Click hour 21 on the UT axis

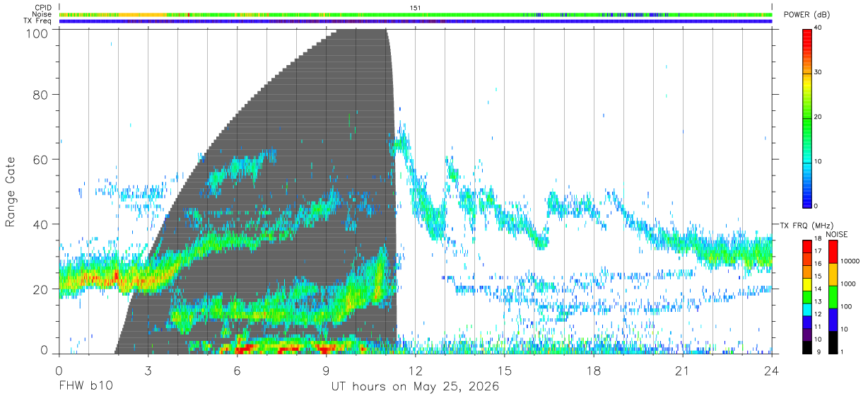pos(683,371)
